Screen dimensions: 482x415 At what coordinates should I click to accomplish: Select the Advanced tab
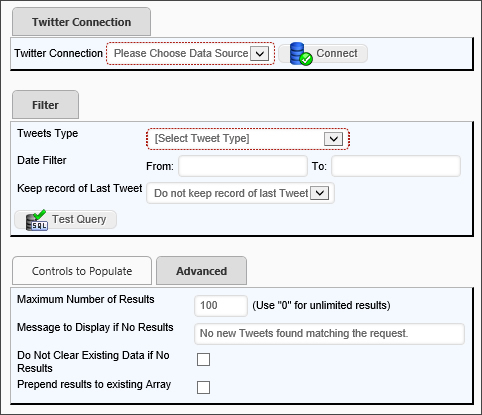(201, 271)
